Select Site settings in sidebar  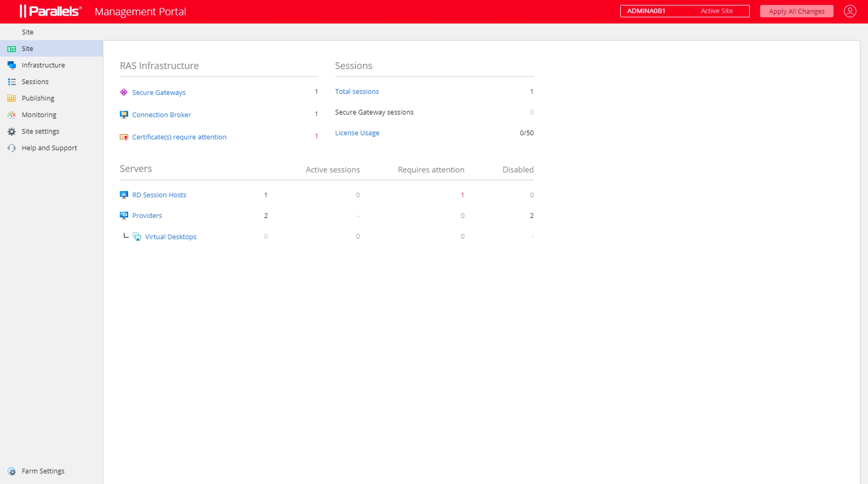coord(40,131)
